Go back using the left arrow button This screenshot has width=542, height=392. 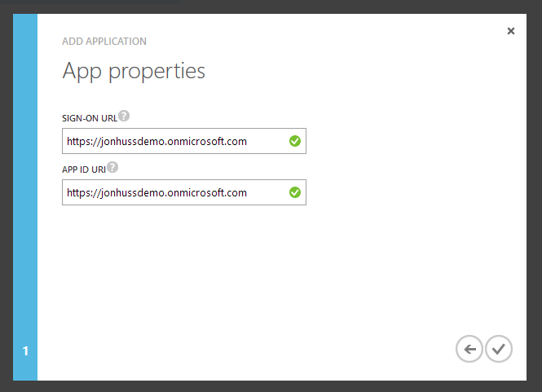coord(469,350)
